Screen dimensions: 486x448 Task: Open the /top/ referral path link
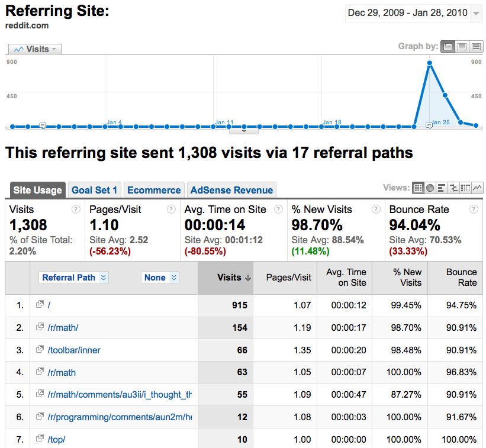point(56,439)
